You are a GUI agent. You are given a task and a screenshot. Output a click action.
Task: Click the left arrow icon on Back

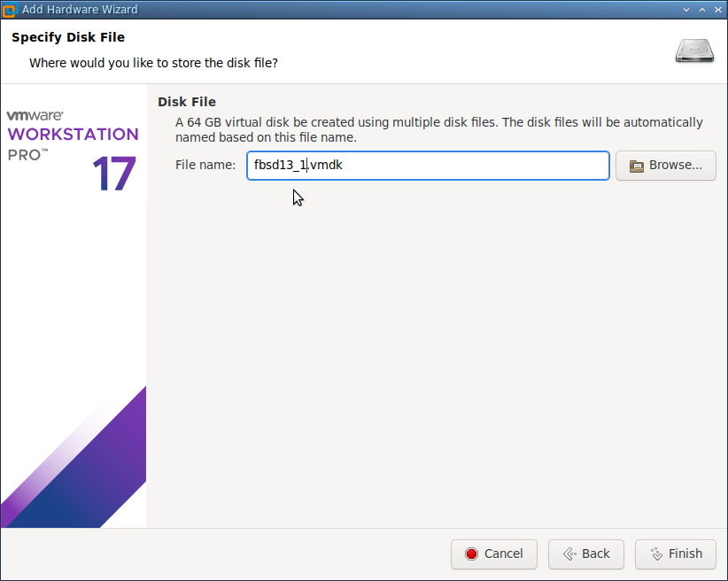point(569,554)
